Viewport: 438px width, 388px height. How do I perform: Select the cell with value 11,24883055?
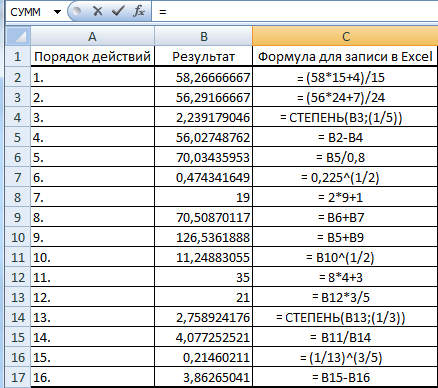203,257
